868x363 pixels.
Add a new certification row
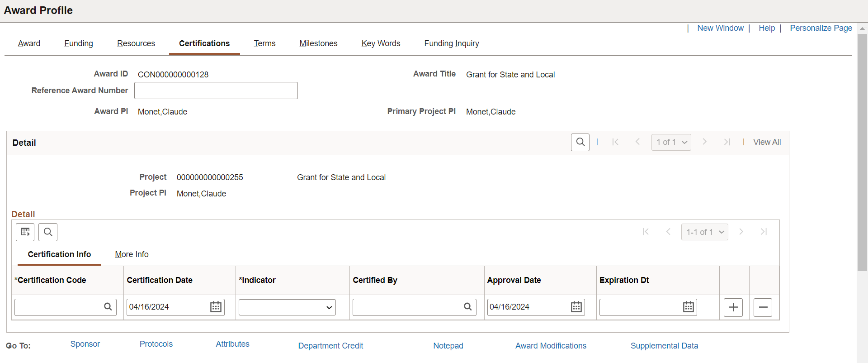(733, 307)
